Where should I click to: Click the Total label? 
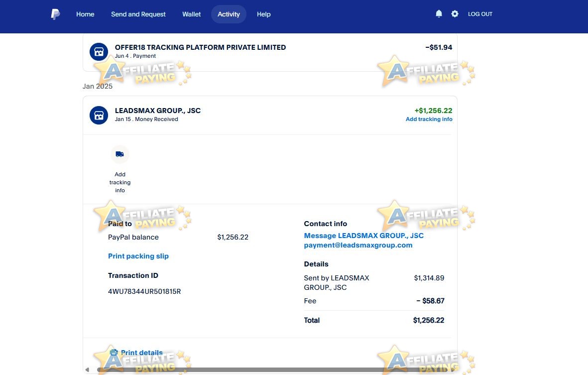click(312, 320)
